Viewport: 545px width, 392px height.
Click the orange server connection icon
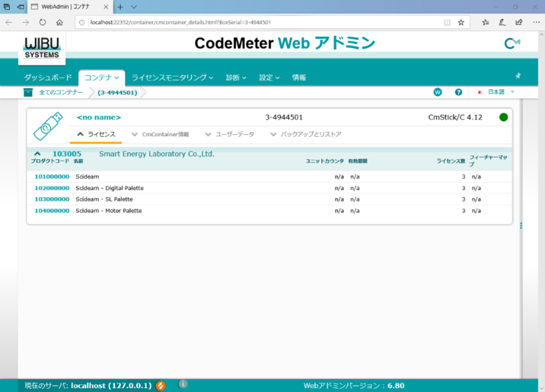tap(161, 385)
